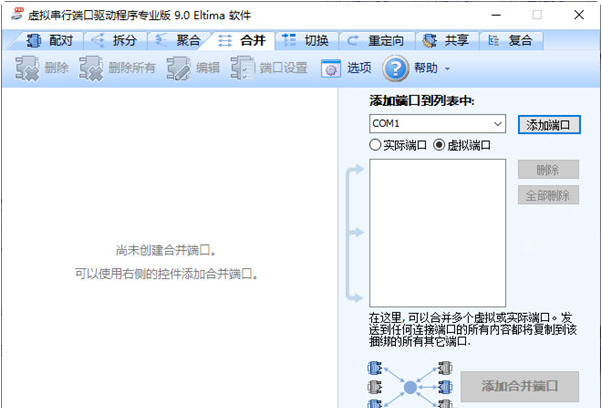Click the 选项 toolbar label

coord(359,68)
